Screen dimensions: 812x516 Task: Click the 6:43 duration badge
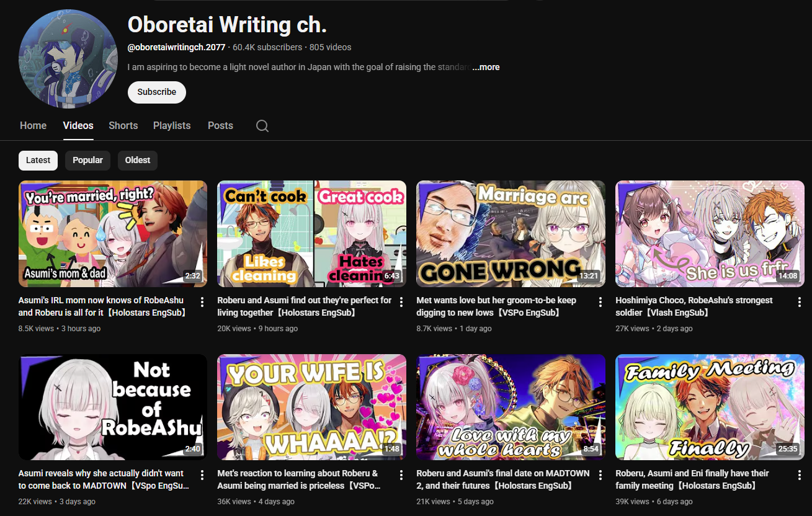click(391, 276)
